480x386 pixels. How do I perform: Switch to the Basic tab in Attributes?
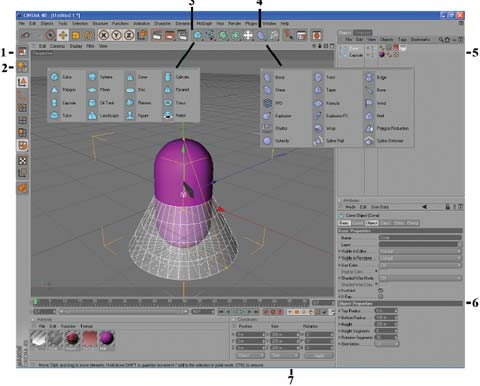click(x=343, y=223)
